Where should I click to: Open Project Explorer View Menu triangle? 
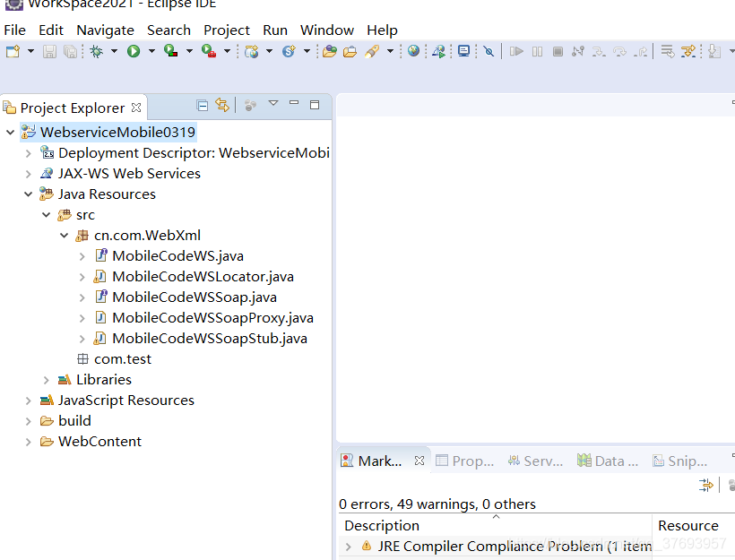tap(273, 103)
